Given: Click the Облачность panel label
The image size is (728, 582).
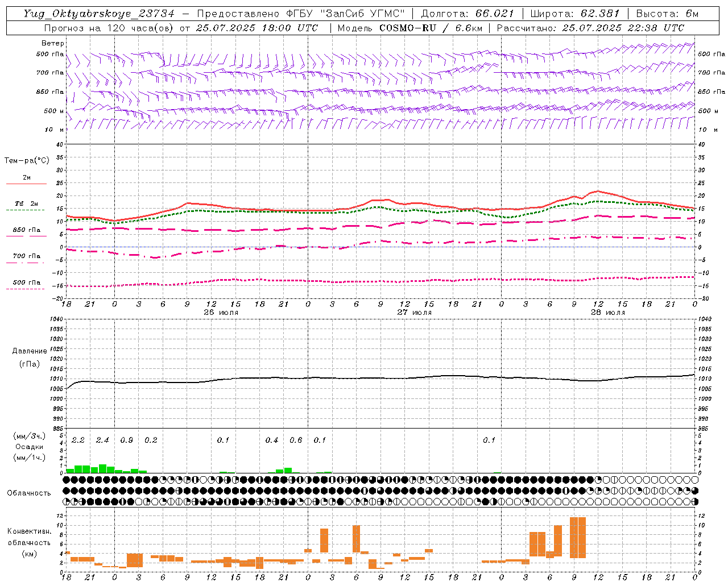Looking at the screenshot, I should click(29, 493).
